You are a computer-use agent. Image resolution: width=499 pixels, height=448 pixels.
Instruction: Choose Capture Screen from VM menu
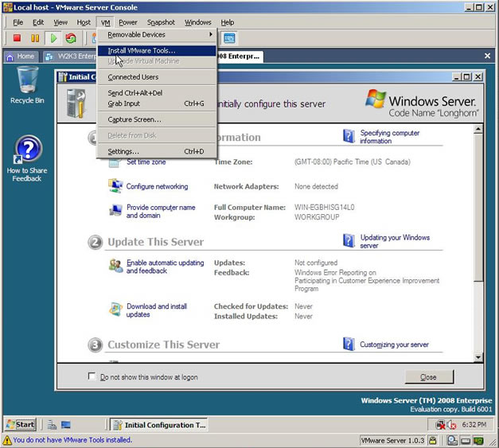(x=134, y=119)
